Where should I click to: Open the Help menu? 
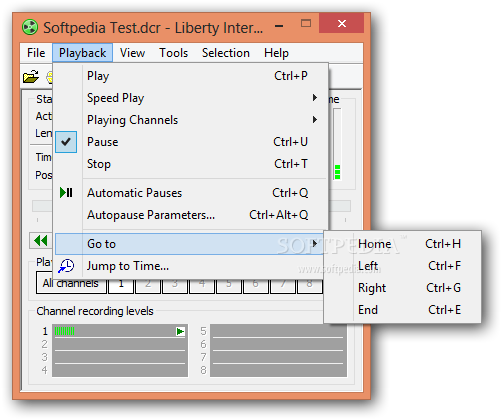pos(276,53)
